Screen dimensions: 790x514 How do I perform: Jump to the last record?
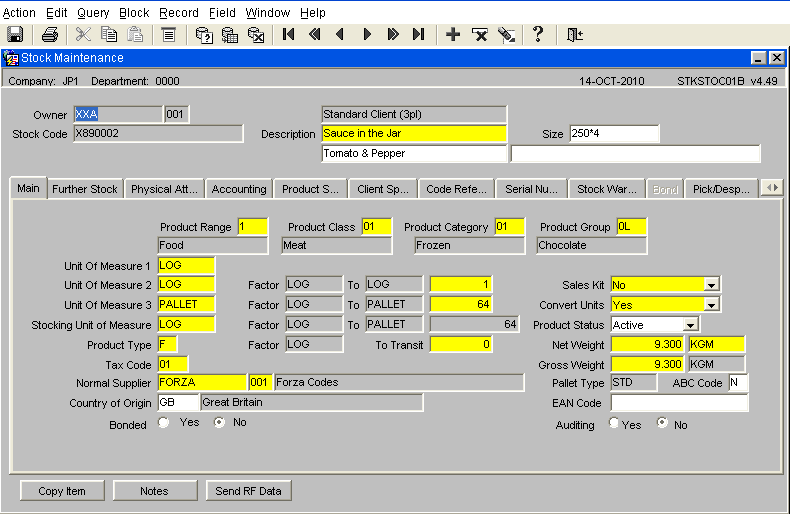coord(418,34)
